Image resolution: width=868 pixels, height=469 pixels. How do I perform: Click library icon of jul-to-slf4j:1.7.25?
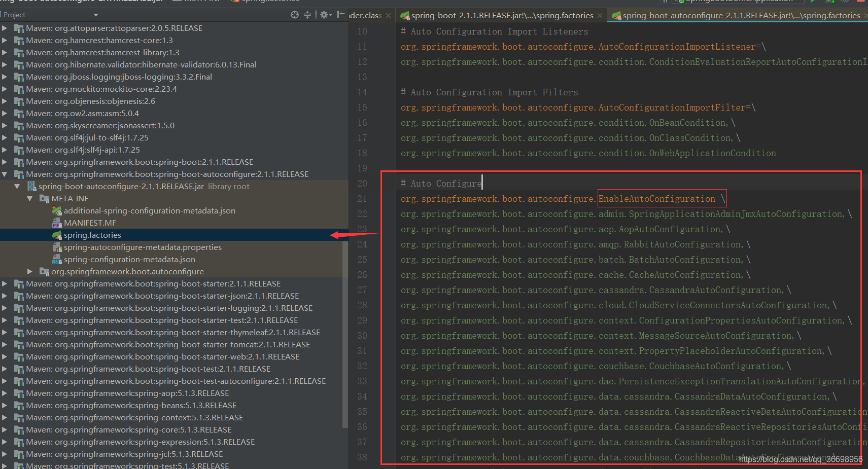click(x=19, y=138)
